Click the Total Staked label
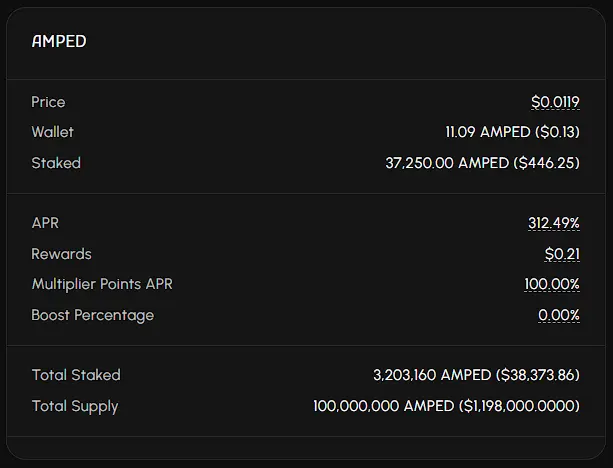The height and width of the screenshot is (468, 613). [76, 375]
